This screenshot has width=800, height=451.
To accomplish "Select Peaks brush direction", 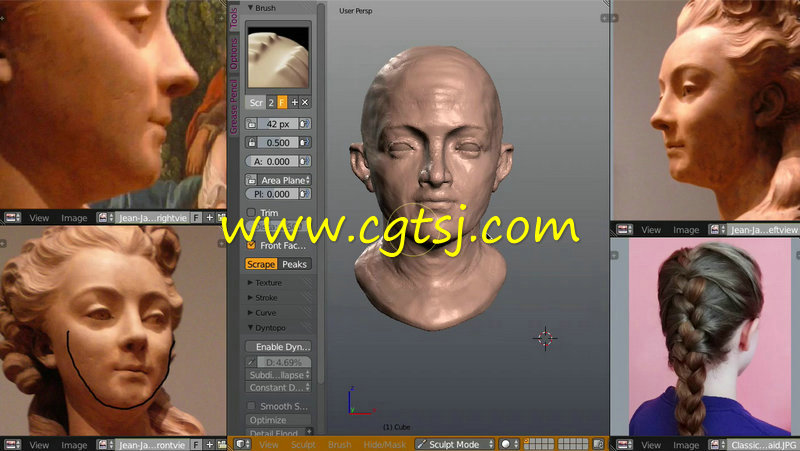I will [x=294, y=264].
